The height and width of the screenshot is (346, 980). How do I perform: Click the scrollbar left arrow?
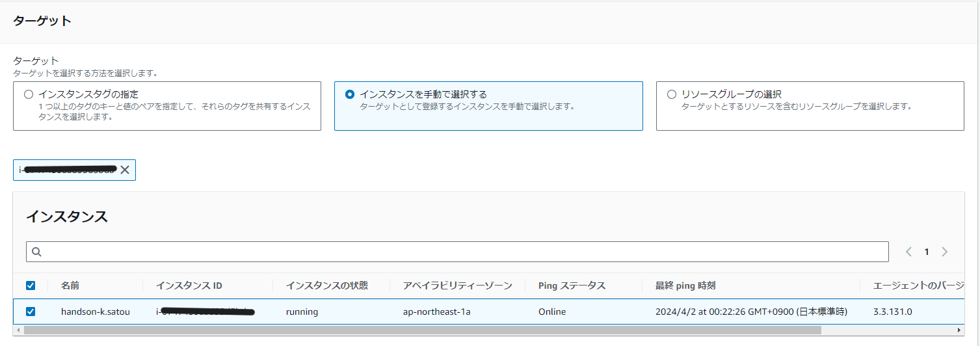(x=18, y=330)
